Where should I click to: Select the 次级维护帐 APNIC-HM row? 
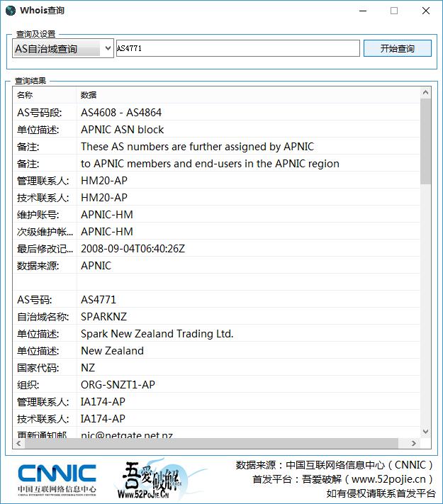coord(216,231)
